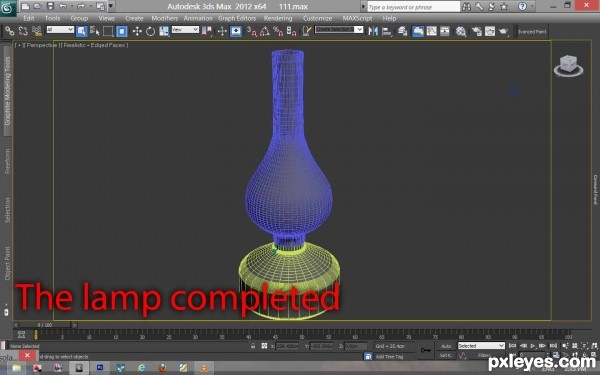
Task: Click Bind to Space Warp tool
Action: (x=37, y=31)
